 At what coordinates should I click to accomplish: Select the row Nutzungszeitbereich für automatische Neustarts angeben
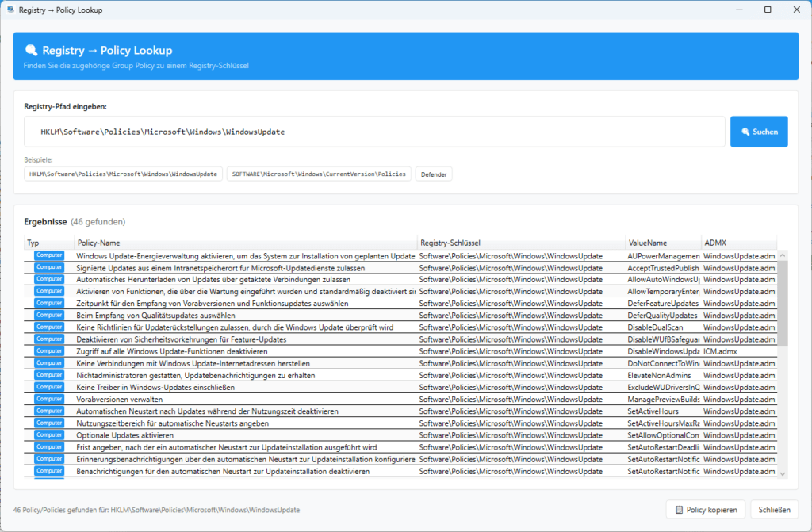[238, 423]
